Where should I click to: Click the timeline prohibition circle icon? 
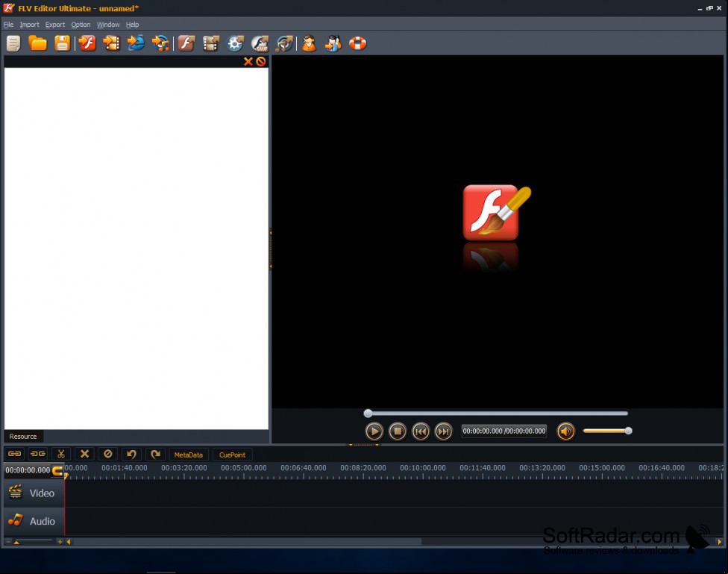(107, 454)
